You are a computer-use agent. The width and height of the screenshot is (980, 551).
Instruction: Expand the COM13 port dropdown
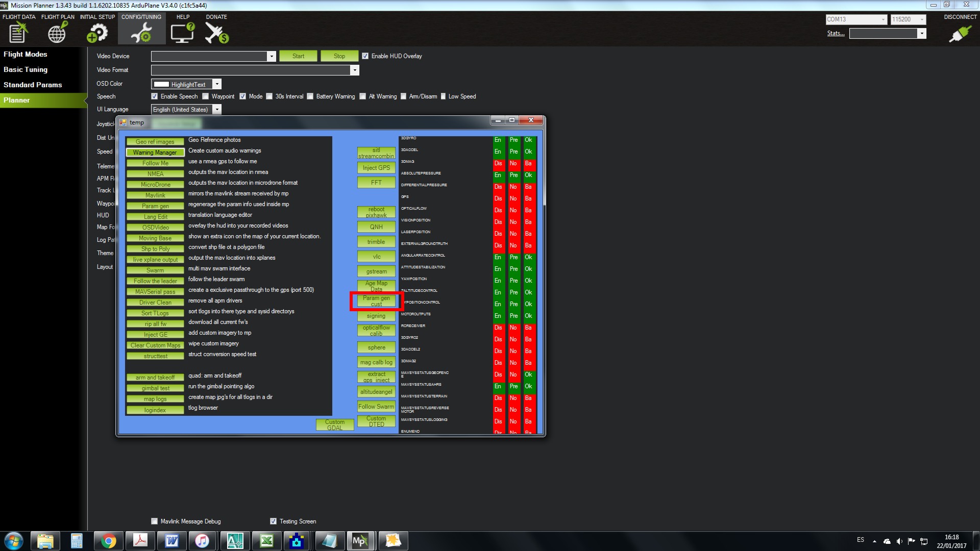(883, 19)
